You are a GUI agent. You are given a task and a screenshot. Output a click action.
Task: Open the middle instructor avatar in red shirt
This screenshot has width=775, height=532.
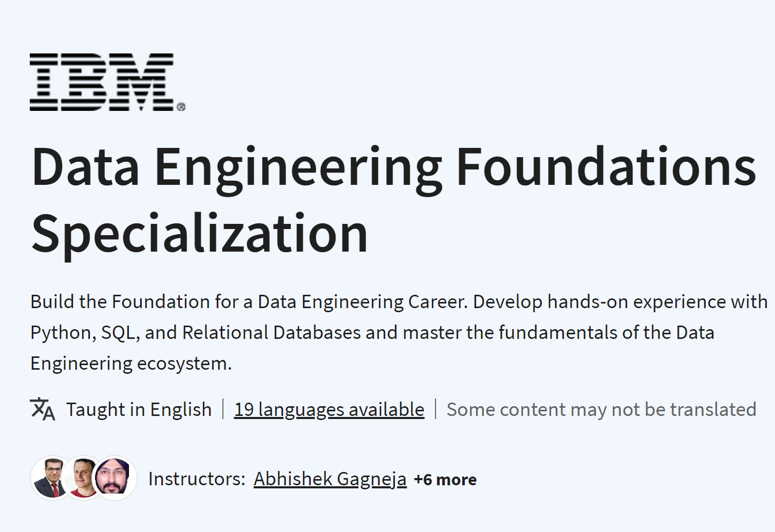84,478
